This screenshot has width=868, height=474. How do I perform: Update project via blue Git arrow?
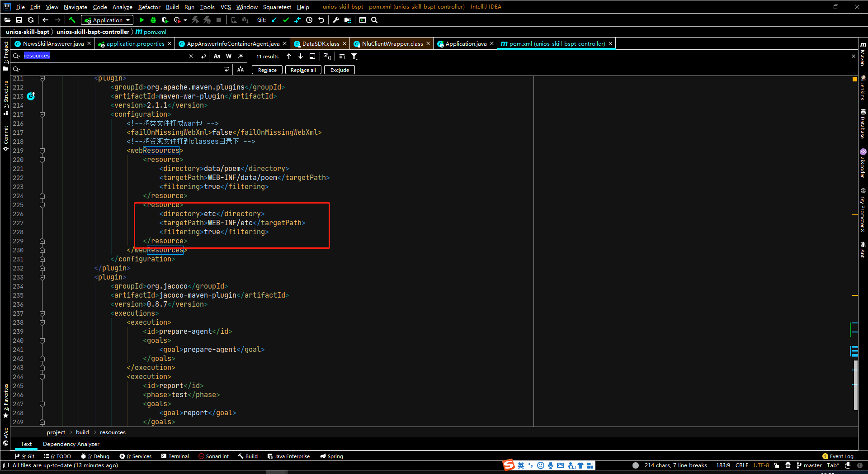(x=274, y=20)
